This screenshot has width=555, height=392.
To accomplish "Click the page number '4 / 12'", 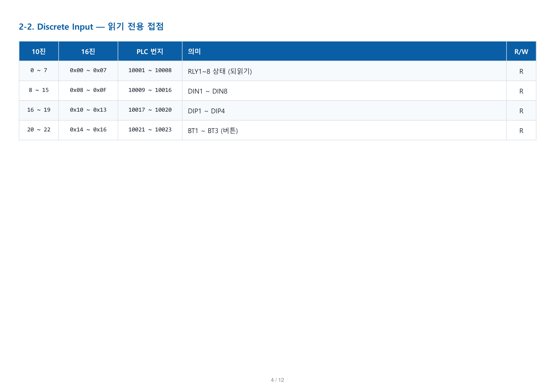I will tap(277, 380).
